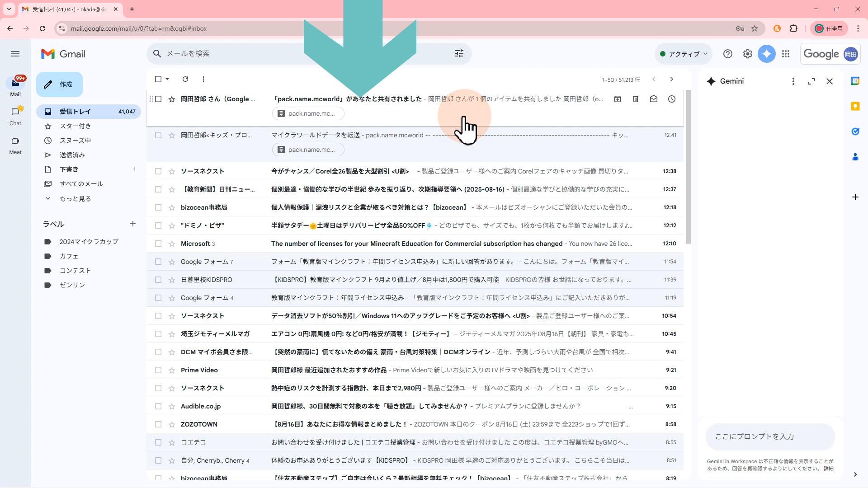Viewport: 868px width, 488px height.
Task: Open select-all checkbox dropdown arrow
Action: (x=168, y=79)
